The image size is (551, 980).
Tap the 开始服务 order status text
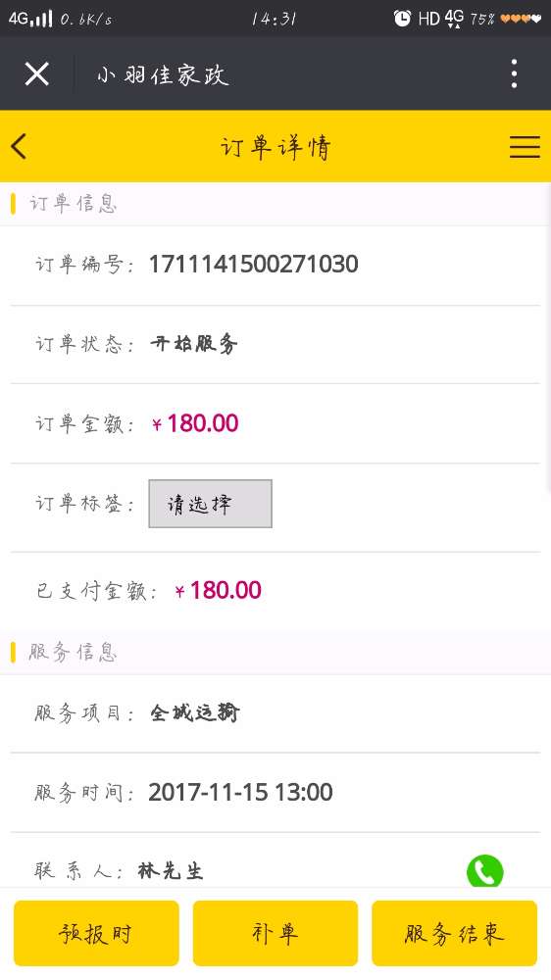tap(194, 344)
